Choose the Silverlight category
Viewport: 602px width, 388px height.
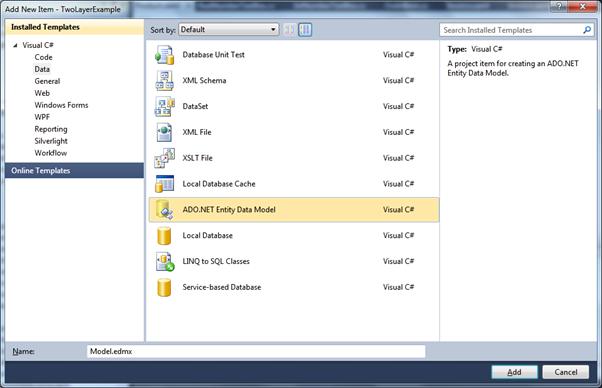click(x=51, y=141)
